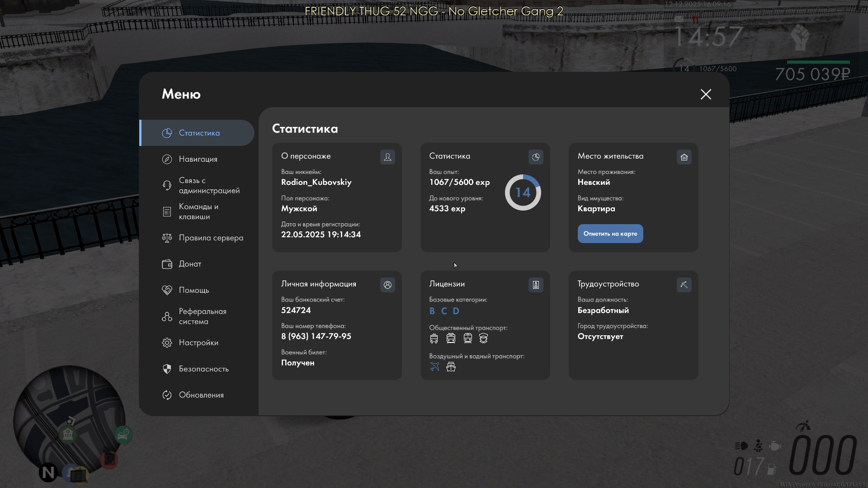Screen dimensions: 868x488
Task: Click the pie chart icon in Статистика card
Action: pos(536,157)
